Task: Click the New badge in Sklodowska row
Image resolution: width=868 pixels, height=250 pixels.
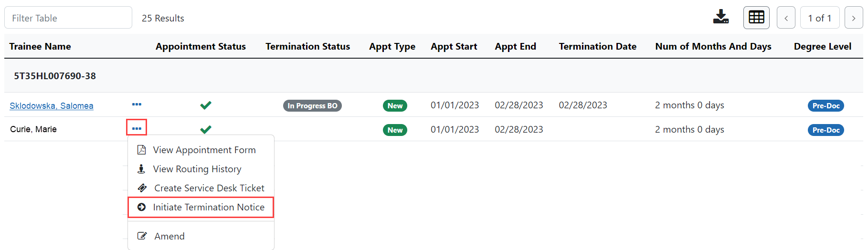Action: coord(395,105)
